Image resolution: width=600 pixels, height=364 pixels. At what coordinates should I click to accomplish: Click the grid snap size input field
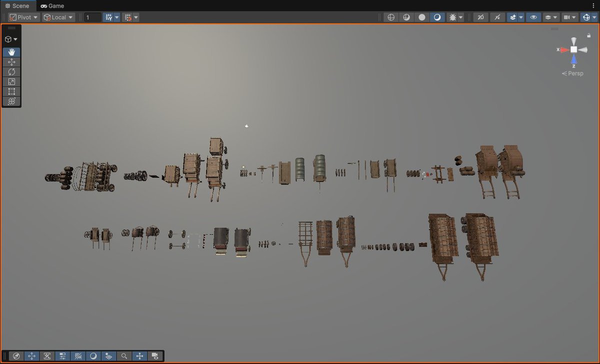click(92, 17)
